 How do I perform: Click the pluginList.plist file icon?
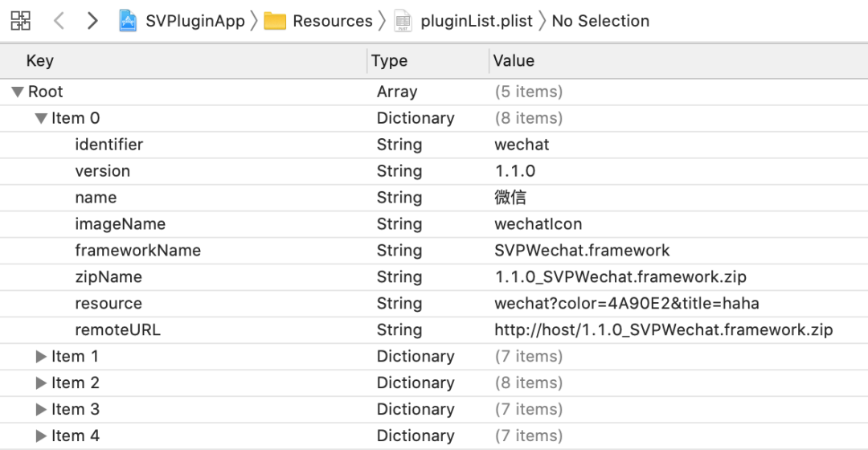click(x=403, y=21)
